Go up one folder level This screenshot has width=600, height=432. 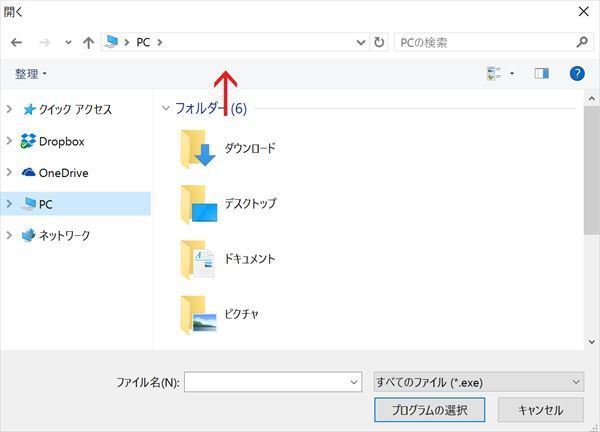[88, 42]
